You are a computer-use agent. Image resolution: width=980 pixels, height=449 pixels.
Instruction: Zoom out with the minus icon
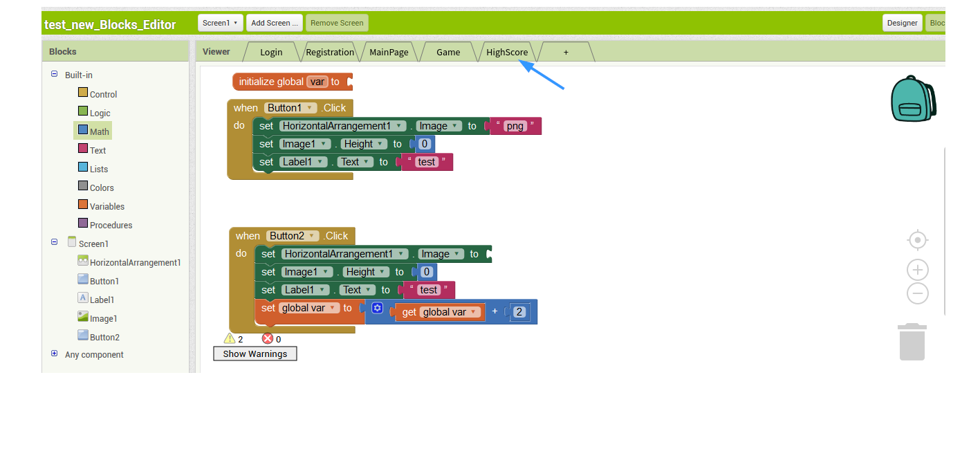917,293
